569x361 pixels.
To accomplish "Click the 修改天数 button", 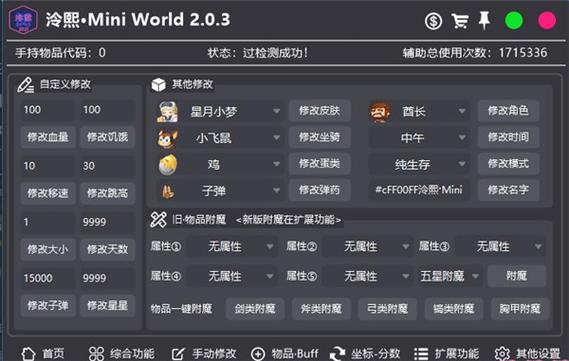I will [x=107, y=249].
